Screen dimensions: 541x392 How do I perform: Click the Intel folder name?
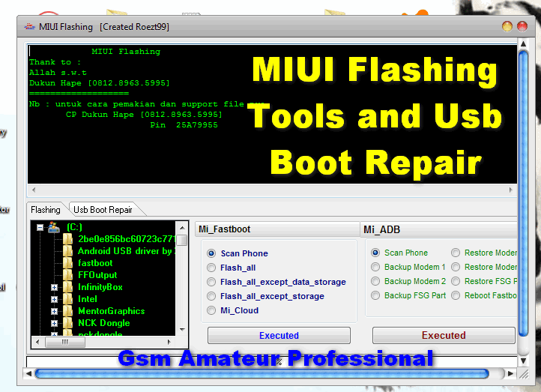point(87,299)
